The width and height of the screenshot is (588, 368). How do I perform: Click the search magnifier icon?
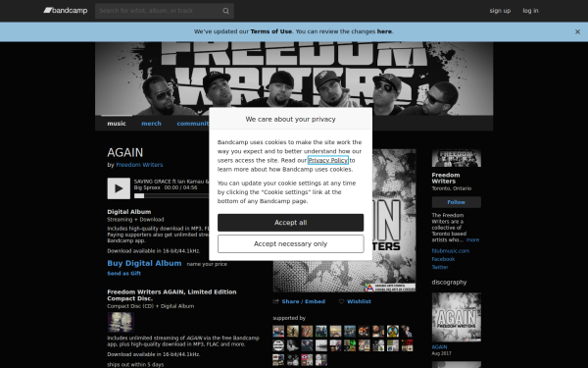point(225,11)
